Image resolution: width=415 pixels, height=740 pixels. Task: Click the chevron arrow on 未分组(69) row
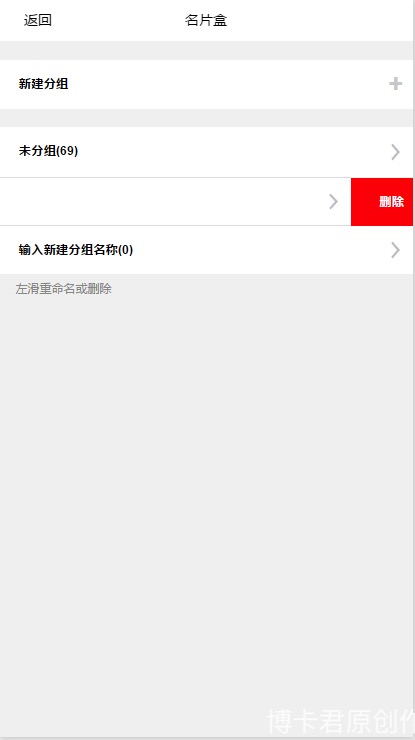(395, 152)
